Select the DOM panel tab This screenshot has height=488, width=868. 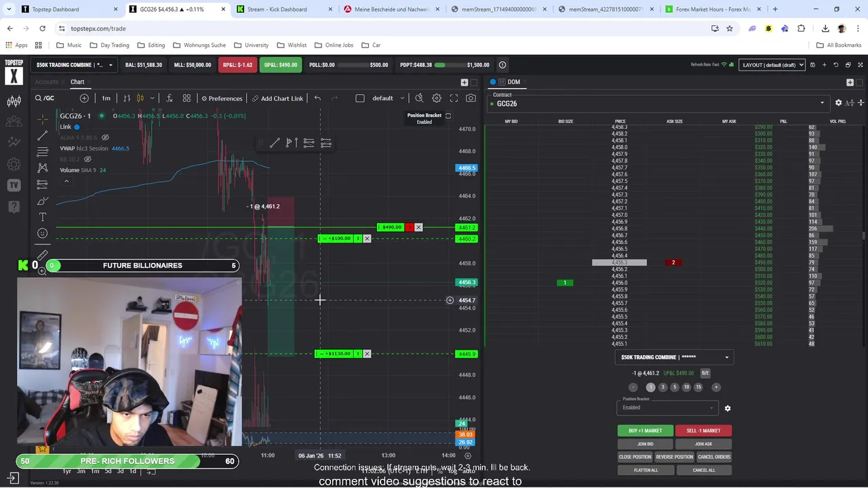(513, 82)
